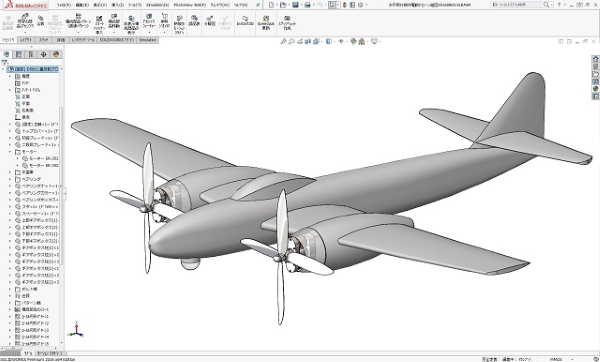Open the Appearances color-ball tab in task pane
The image size is (600, 362).
coord(595,88)
